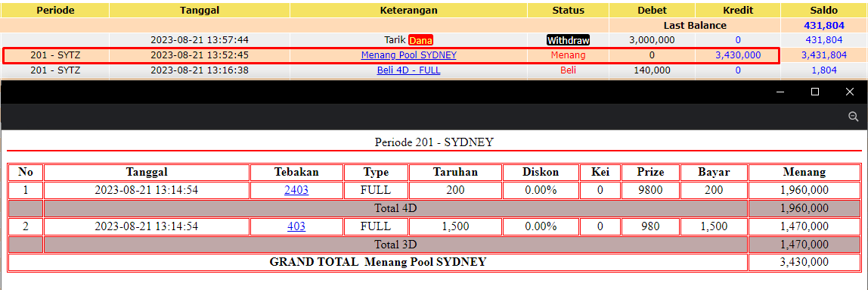Viewport: 868px width, 290px height.
Task: Click timestamp 2023-08-21 13:52:45
Action: coord(200,55)
